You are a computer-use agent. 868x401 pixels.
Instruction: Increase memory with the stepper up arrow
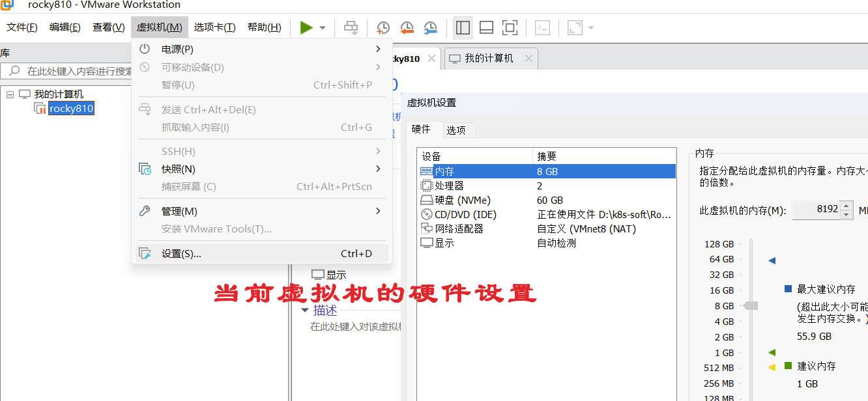(846, 206)
